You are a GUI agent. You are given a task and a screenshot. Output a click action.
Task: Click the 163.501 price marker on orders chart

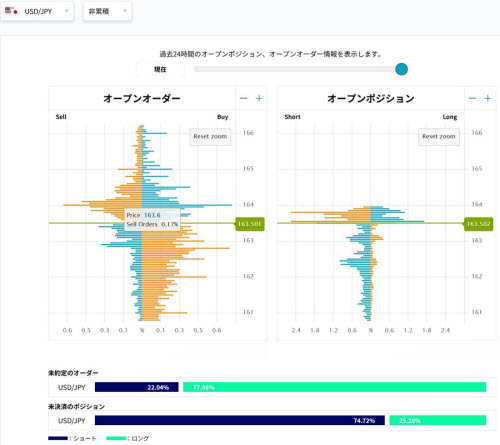(250, 224)
